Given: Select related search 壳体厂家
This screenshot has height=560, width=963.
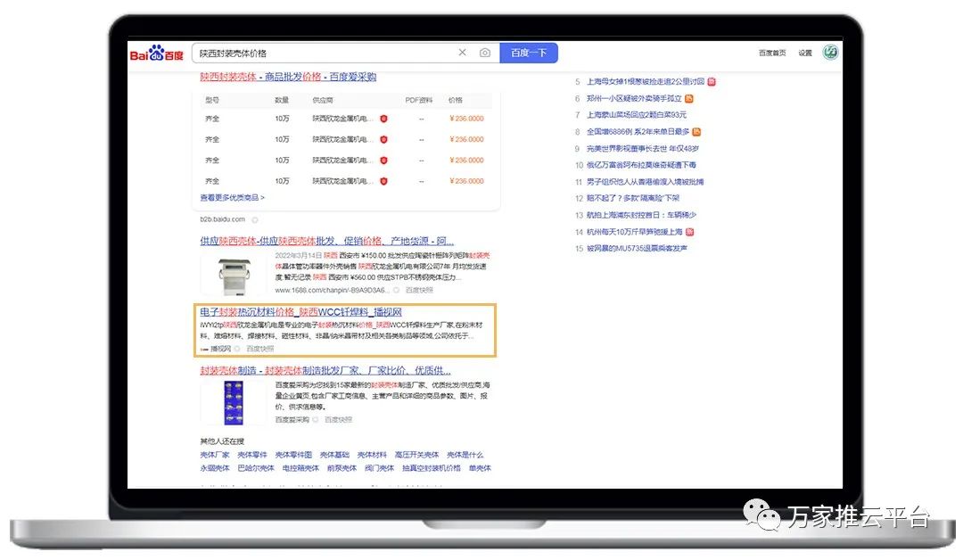Looking at the screenshot, I should pos(214,455).
